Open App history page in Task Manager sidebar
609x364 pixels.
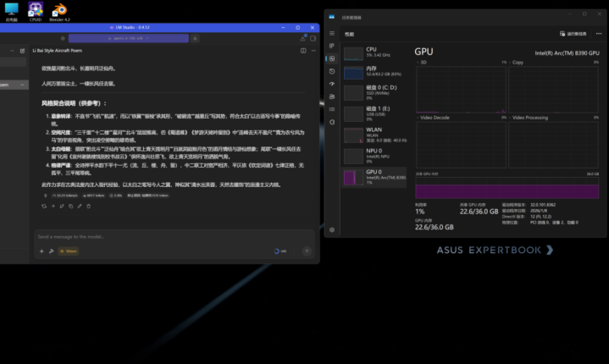click(x=332, y=71)
